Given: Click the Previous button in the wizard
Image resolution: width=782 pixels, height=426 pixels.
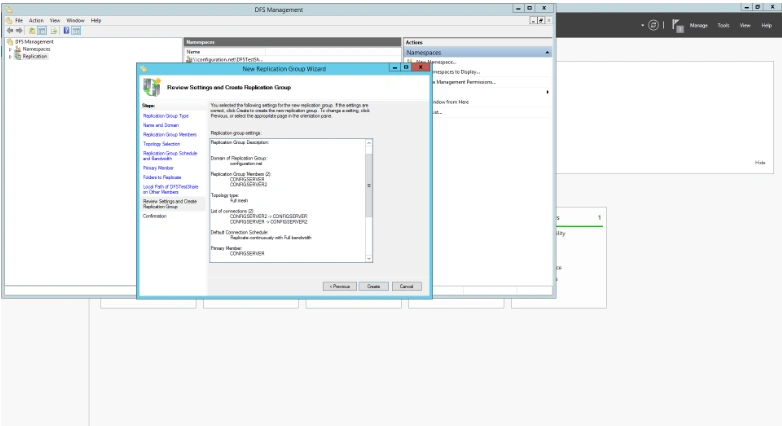Looking at the screenshot, I should point(340,286).
